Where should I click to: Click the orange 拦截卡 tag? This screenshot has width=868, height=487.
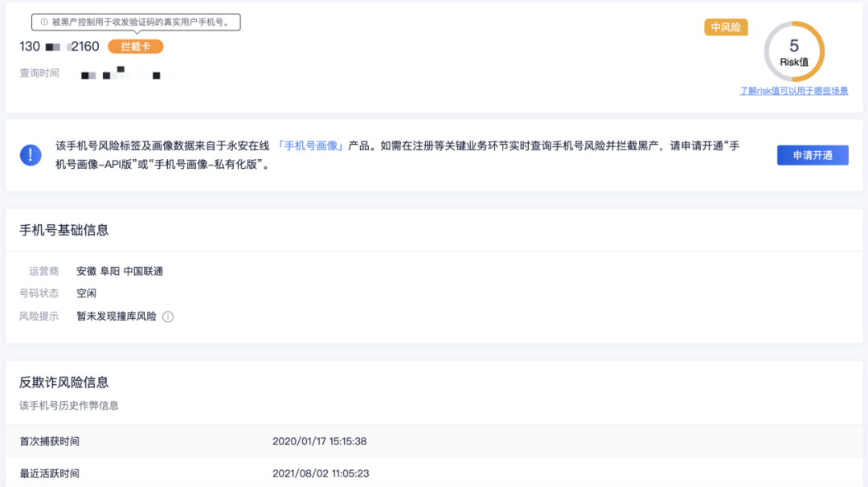coord(136,47)
